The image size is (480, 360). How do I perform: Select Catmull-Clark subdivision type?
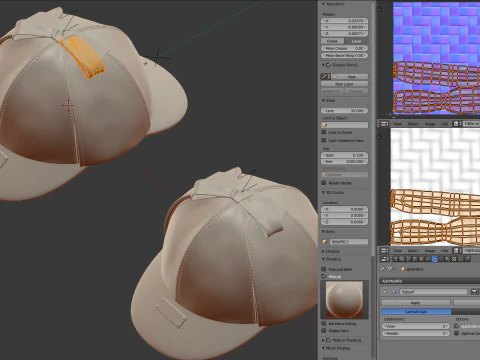point(416,311)
